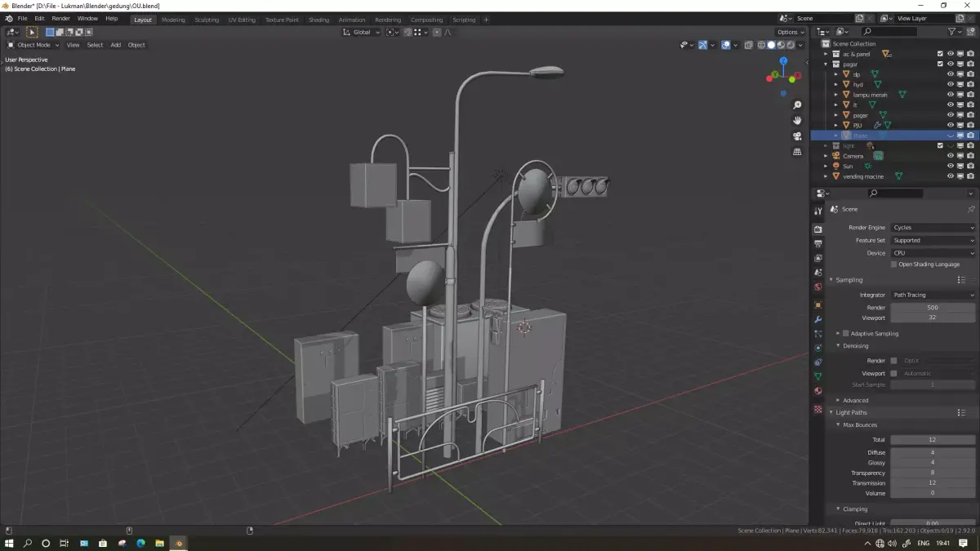This screenshot has height=551, width=980.
Task: Open the Windows Start button
Action: pyautogui.click(x=9, y=543)
